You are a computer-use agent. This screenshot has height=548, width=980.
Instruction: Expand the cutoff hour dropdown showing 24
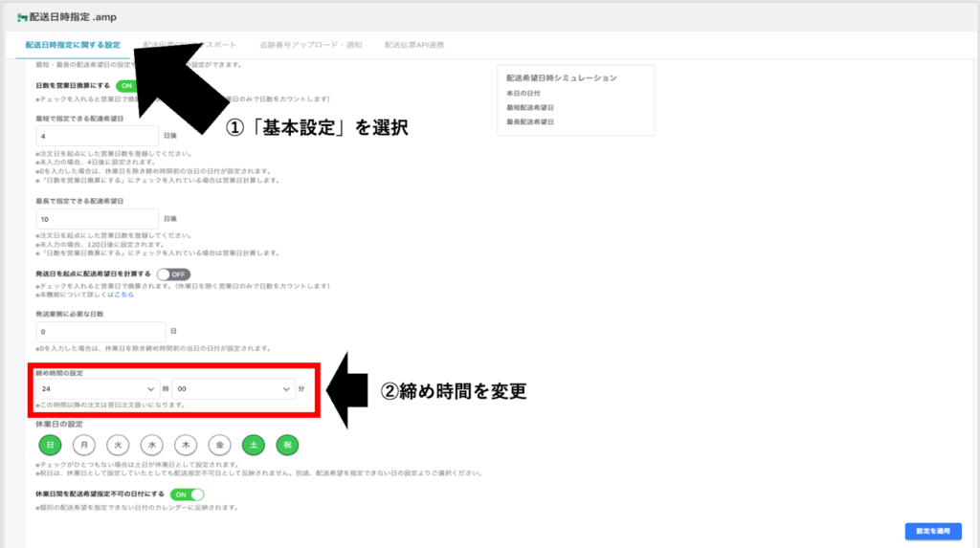click(x=97, y=389)
